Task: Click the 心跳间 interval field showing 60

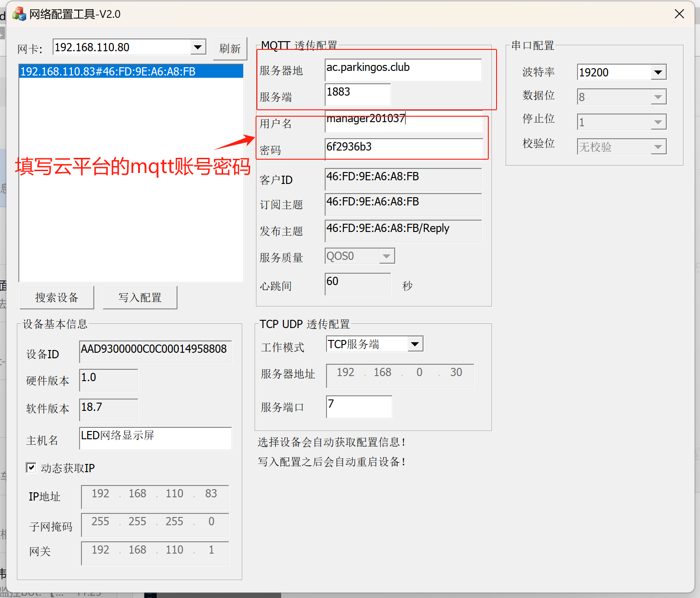Action: click(x=358, y=284)
